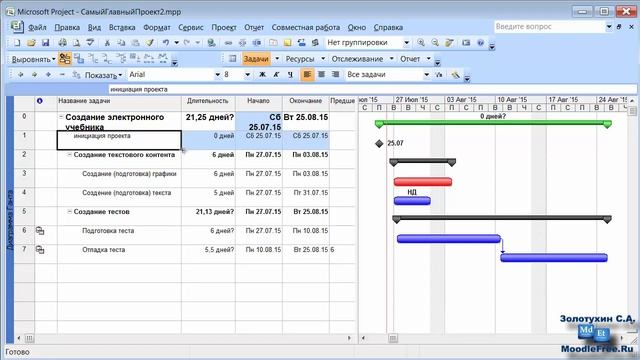Split the task using split icon
640x360 pixels.
pyautogui.click(x=257, y=42)
